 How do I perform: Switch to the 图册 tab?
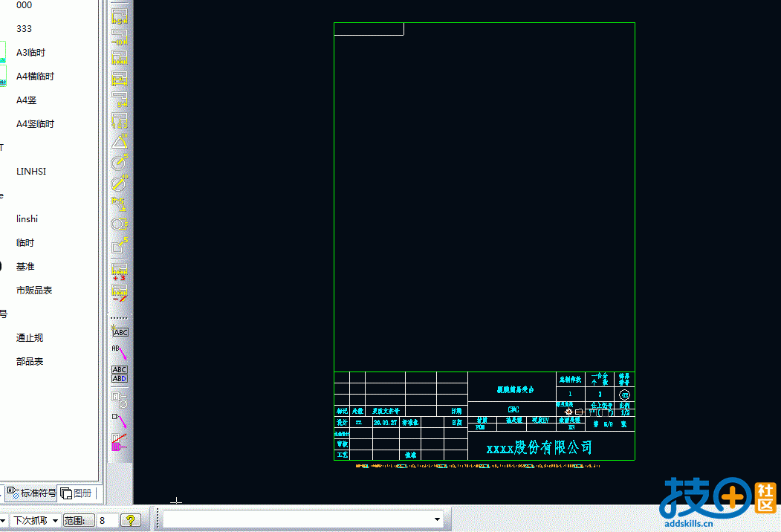coord(77,493)
